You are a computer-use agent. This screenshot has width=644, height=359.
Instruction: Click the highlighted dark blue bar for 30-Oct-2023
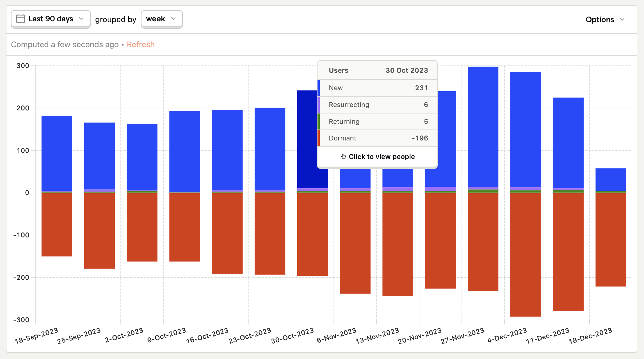point(307,139)
